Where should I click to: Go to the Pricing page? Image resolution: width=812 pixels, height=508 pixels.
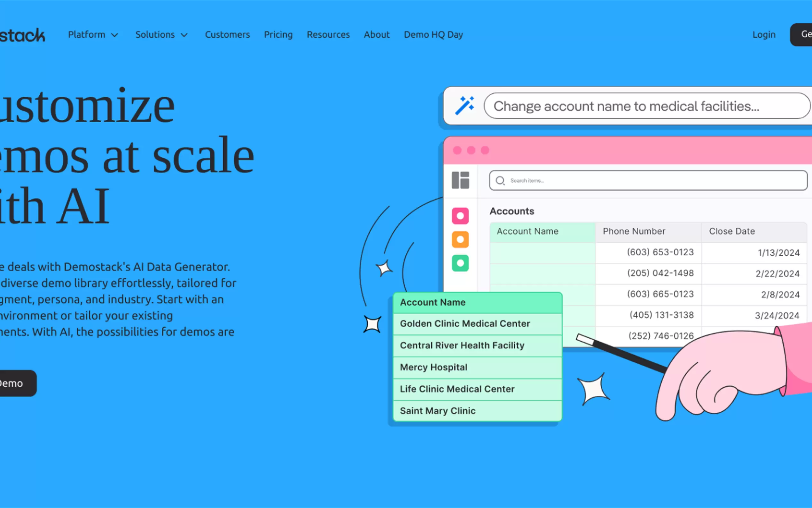278,35
